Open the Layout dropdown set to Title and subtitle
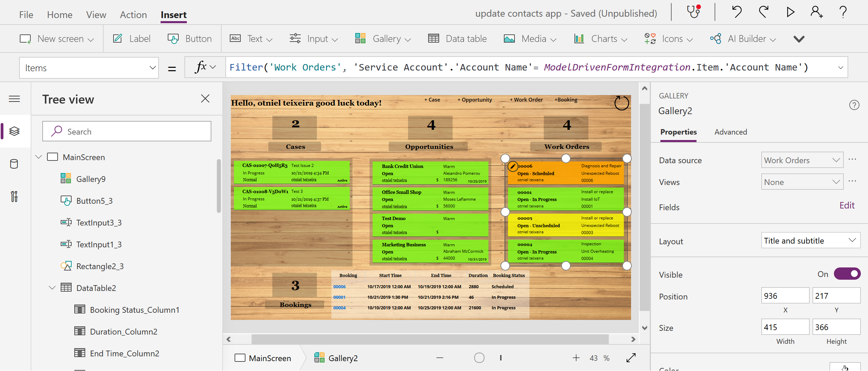The width and height of the screenshot is (868, 371). point(810,241)
